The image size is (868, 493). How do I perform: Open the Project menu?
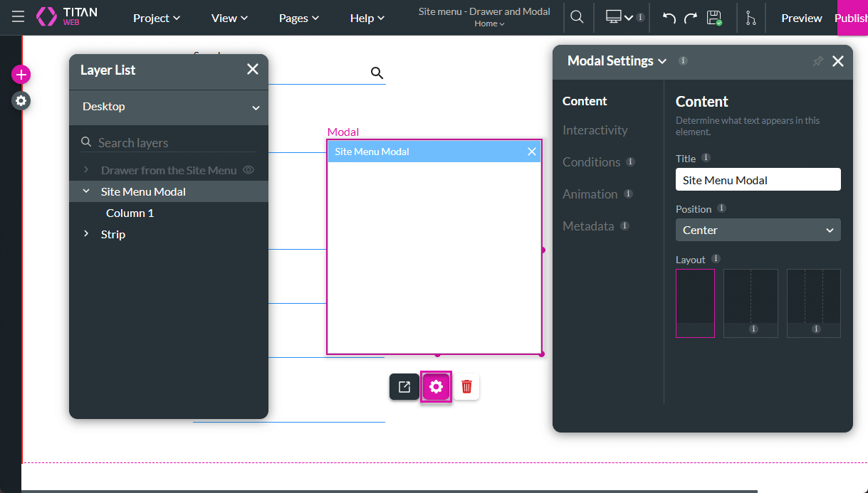point(157,18)
